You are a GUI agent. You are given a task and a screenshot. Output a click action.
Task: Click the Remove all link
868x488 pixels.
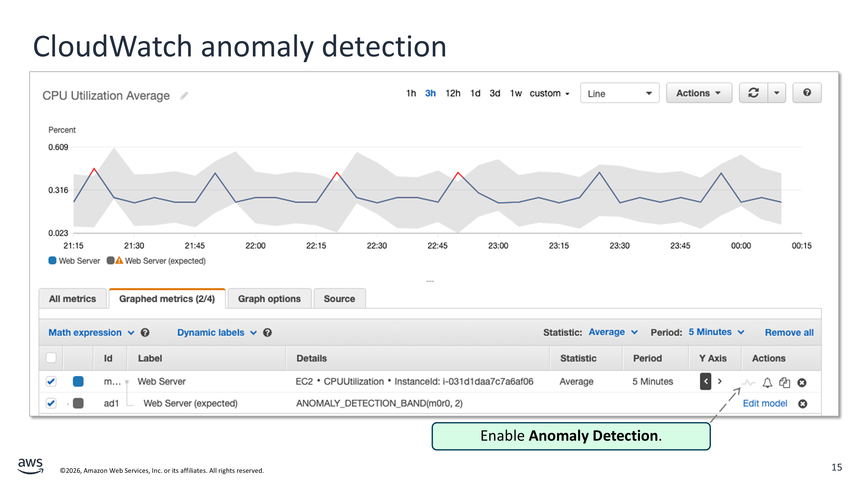click(789, 333)
